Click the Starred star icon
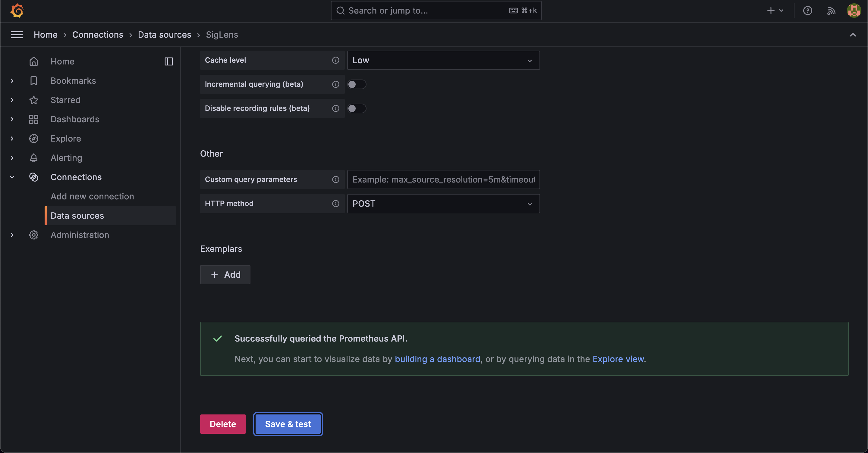This screenshot has height=453, width=868. (x=34, y=100)
